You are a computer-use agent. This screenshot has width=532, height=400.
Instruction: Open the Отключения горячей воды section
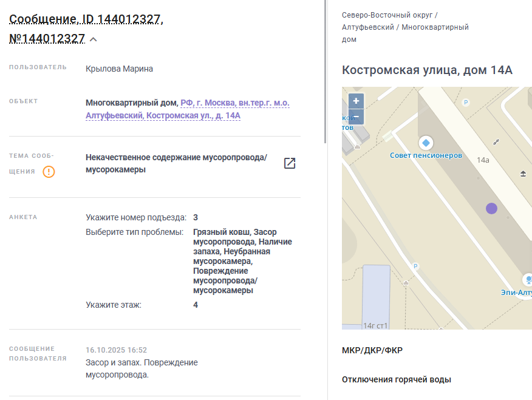click(x=397, y=379)
